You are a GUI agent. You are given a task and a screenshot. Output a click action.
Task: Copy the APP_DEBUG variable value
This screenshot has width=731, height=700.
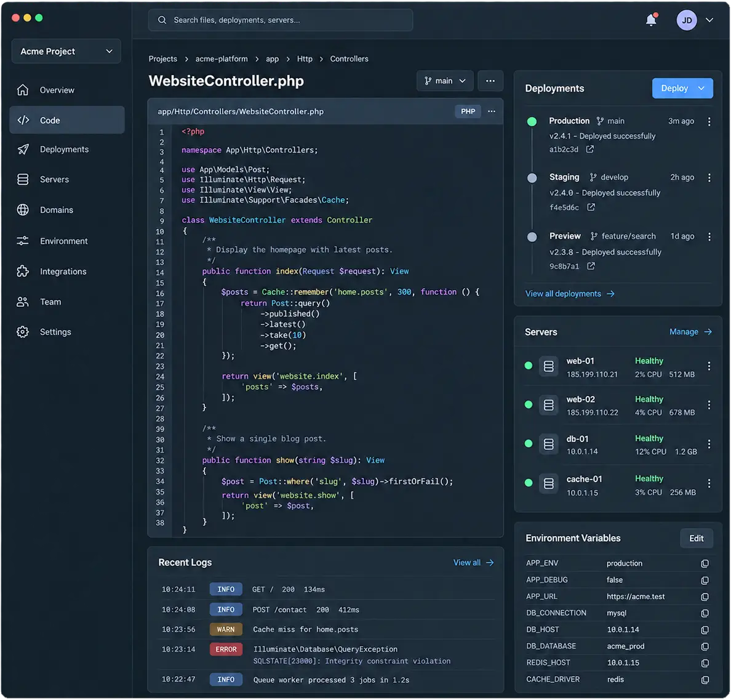[705, 580]
